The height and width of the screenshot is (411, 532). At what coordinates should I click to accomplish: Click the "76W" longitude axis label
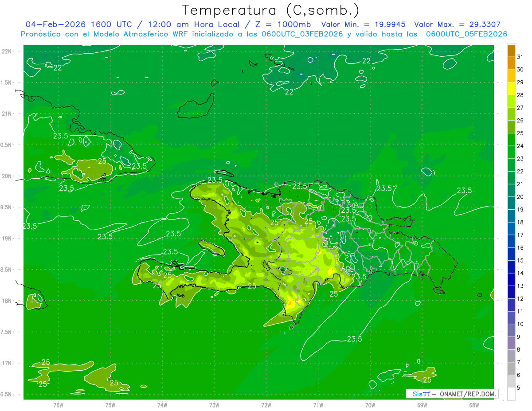point(58,405)
